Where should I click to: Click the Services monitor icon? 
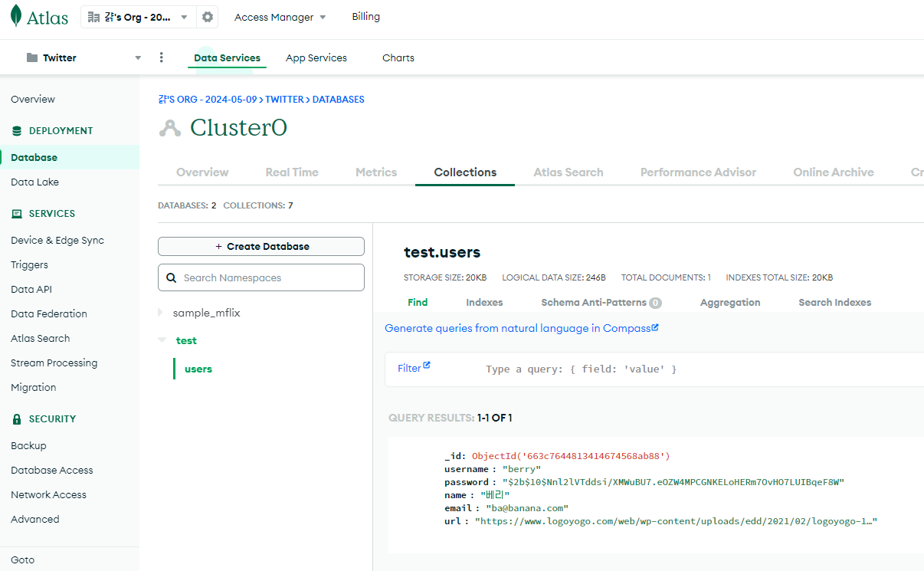tap(17, 214)
